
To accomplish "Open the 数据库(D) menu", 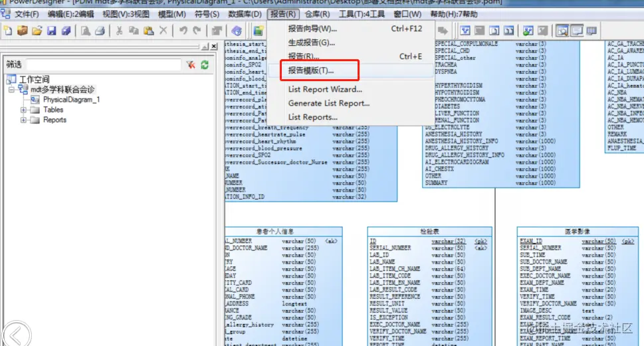I will tap(245, 14).
